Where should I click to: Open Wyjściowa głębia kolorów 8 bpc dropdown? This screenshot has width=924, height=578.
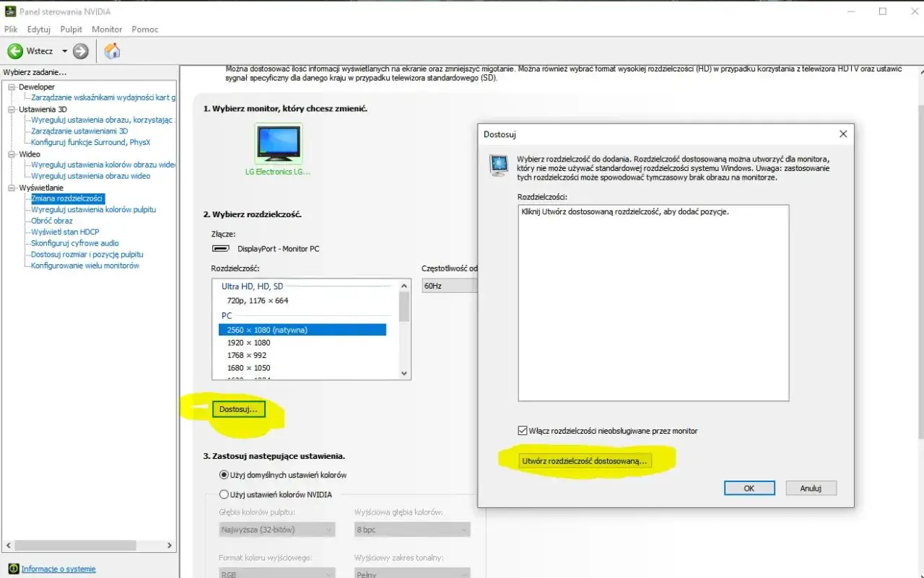tap(412, 530)
